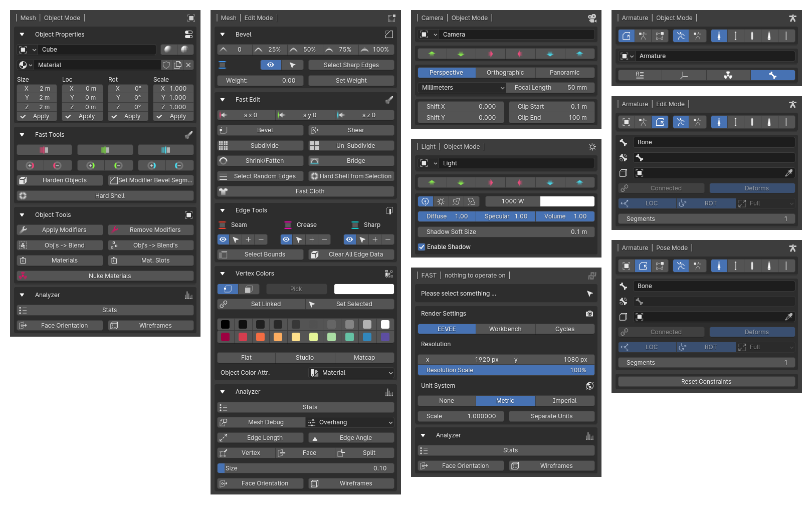This screenshot has width=812, height=505.
Task: Toggle Seam edge visibility eye icon
Action: click(x=223, y=239)
